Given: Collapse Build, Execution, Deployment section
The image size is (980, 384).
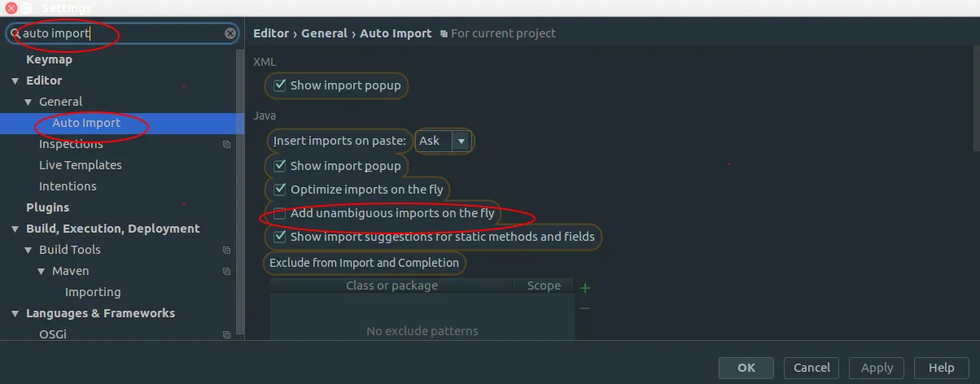Looking at the screenshot, I should [15, 229].
